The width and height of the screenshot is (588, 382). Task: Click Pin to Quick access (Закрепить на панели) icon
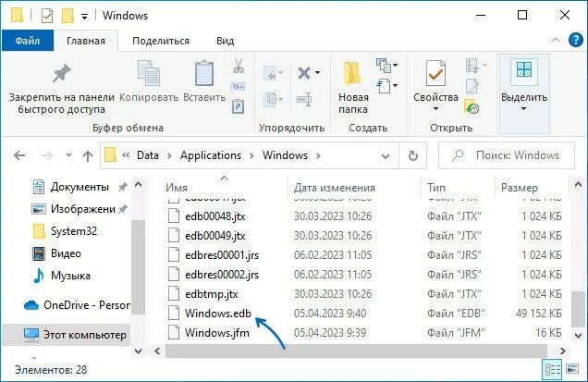[62, 73]
